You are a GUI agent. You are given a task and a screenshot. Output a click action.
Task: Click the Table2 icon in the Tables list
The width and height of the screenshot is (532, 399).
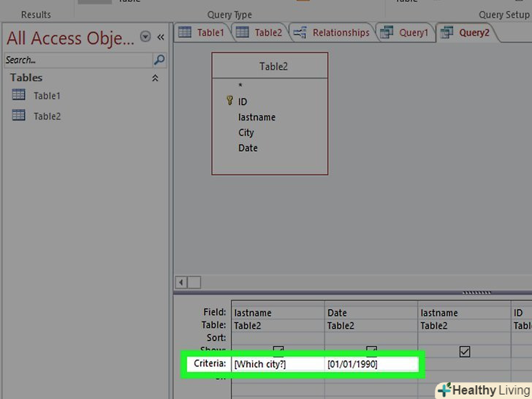(19, 115)
